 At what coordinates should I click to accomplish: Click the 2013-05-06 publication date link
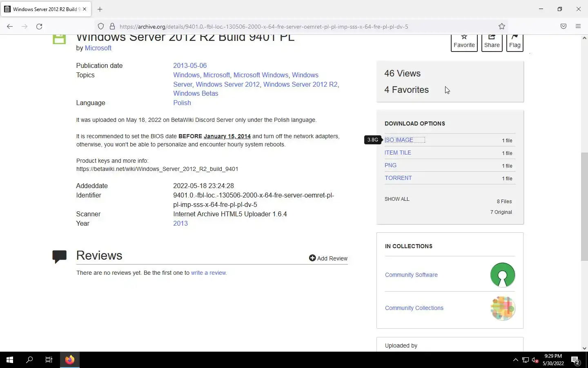[190, 65]
